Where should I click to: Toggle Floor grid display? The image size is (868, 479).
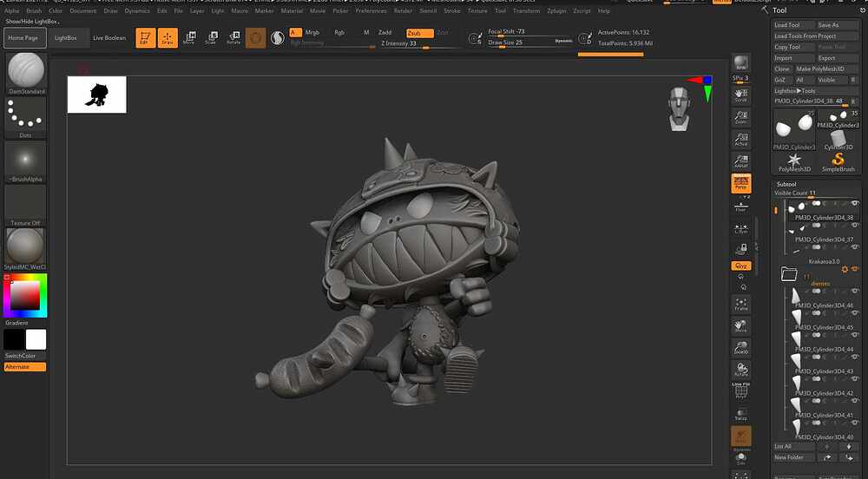(740, 206)
